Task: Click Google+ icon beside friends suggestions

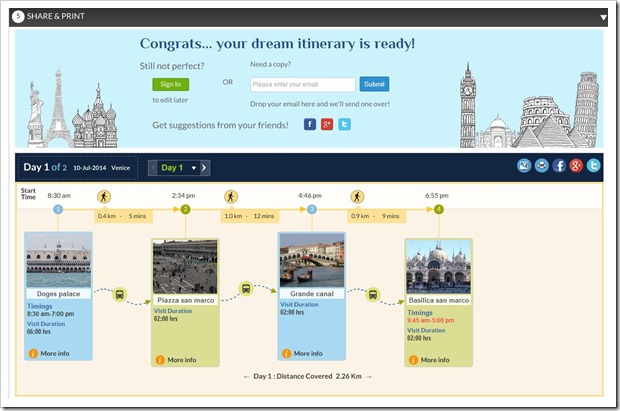Action: click(327, 125)
